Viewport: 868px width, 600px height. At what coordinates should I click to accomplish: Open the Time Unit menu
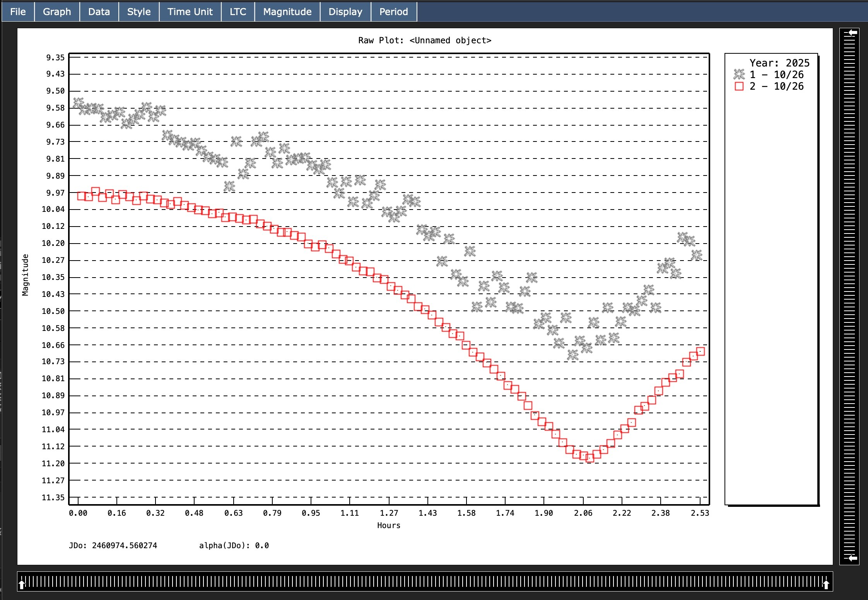pos(190,12)
